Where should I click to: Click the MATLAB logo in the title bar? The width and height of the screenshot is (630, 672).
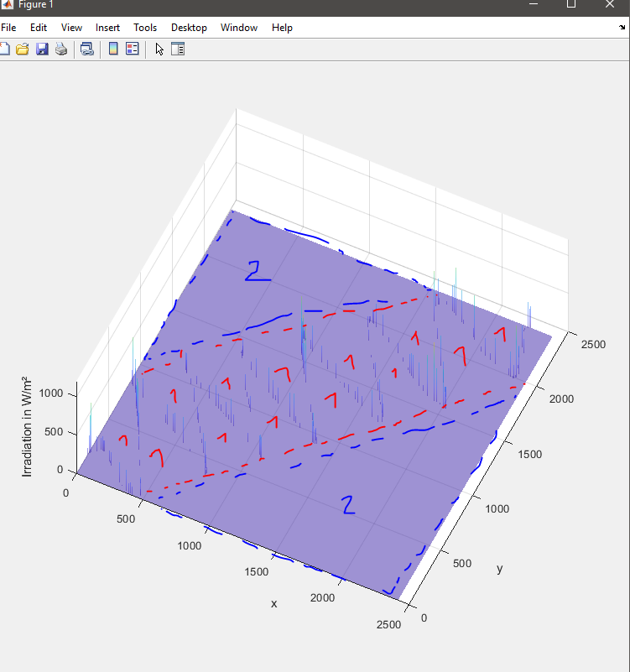click(6, 5)
